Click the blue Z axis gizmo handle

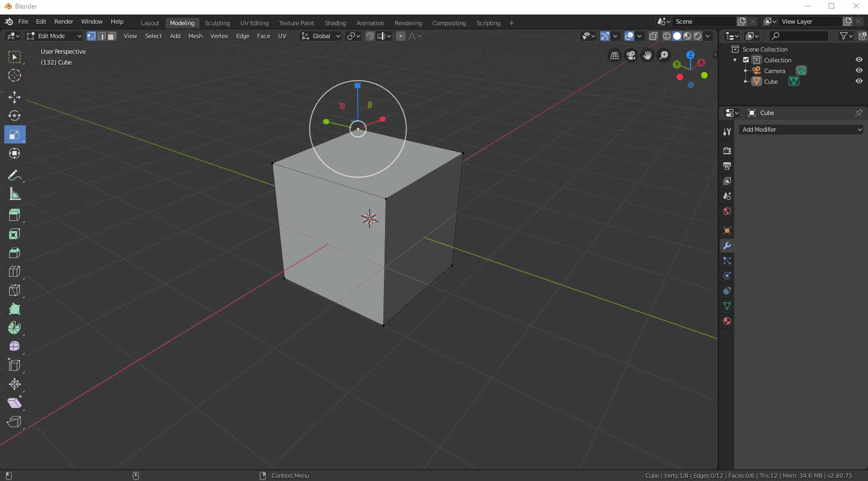click(x=358, y=85)
